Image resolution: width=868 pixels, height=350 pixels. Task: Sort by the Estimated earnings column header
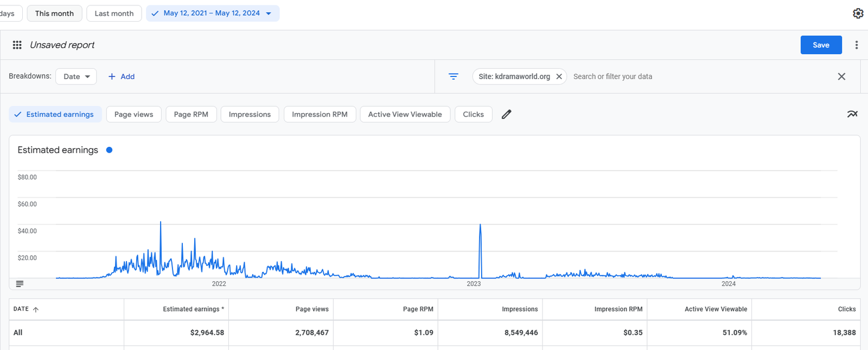(193, 309)
